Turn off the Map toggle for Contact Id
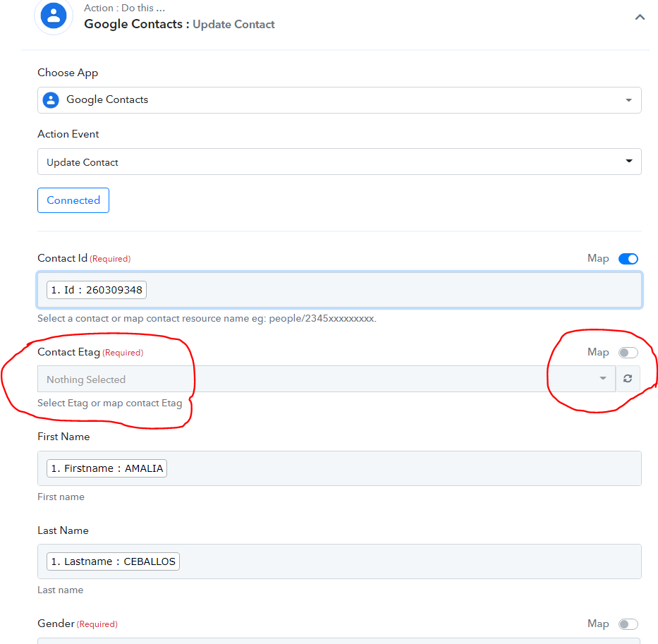Screen dimensions: 658x644 coord(628,259)
